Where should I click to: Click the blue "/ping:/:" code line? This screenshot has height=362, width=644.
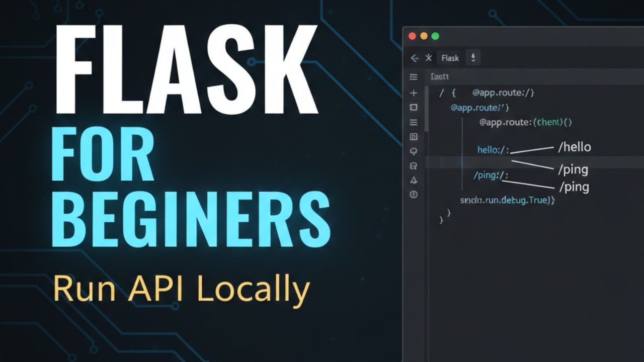click(491, 175)
